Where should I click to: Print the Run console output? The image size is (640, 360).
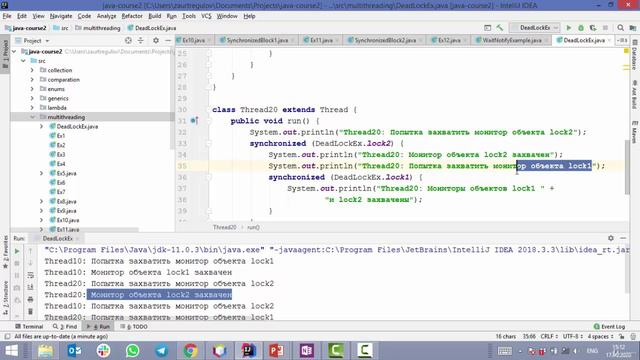point(30,300)
